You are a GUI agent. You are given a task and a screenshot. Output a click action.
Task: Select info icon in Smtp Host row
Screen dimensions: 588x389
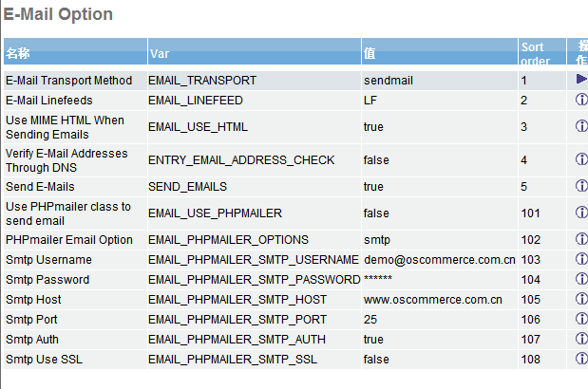pos(581,299)
